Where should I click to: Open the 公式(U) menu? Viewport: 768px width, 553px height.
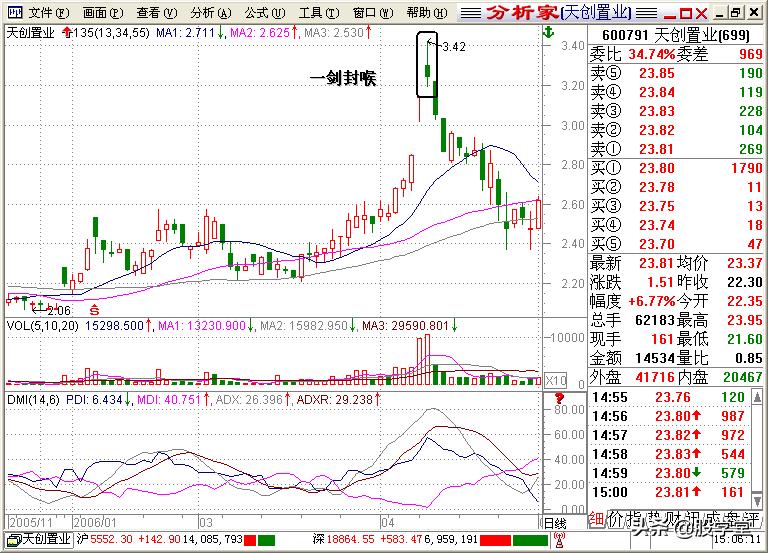(265, 13)
